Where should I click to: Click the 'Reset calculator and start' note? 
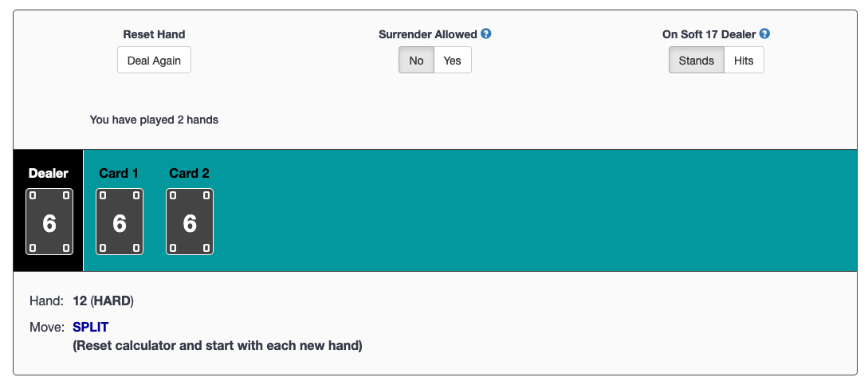[217, 346]
